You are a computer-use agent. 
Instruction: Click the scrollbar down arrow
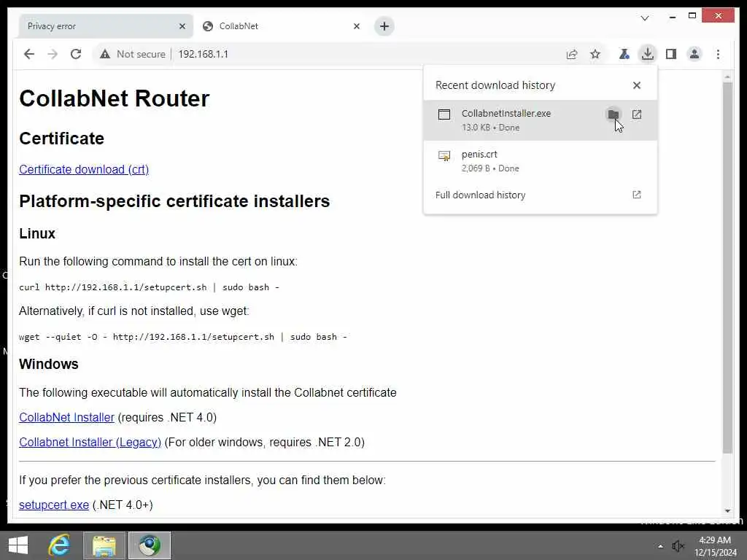(x=727, y=511)
